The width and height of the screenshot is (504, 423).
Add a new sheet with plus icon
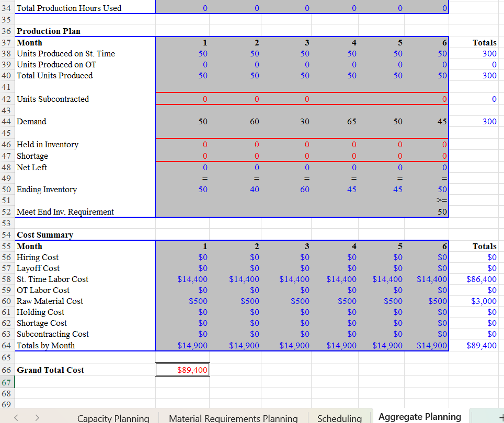pos(501,417)
